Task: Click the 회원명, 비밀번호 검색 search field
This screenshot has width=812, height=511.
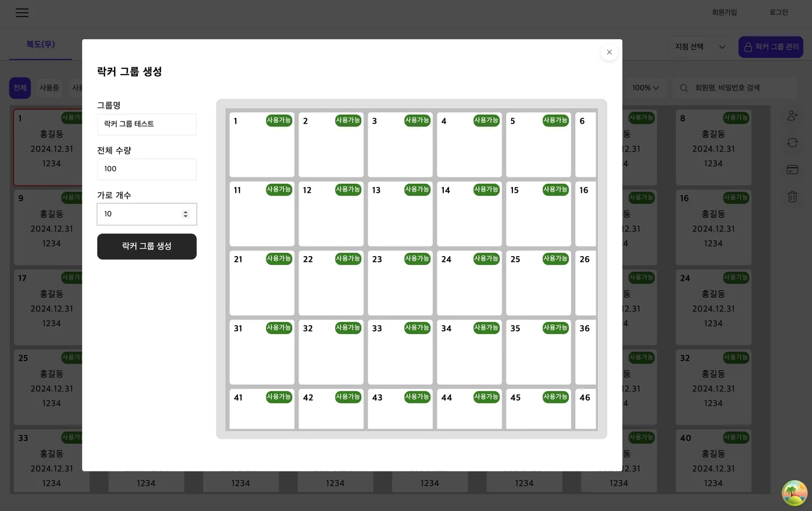Action: 735,88
